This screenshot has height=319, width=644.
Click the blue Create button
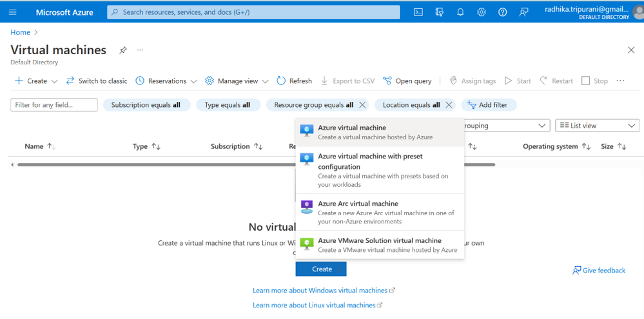[x=321, y=269]
